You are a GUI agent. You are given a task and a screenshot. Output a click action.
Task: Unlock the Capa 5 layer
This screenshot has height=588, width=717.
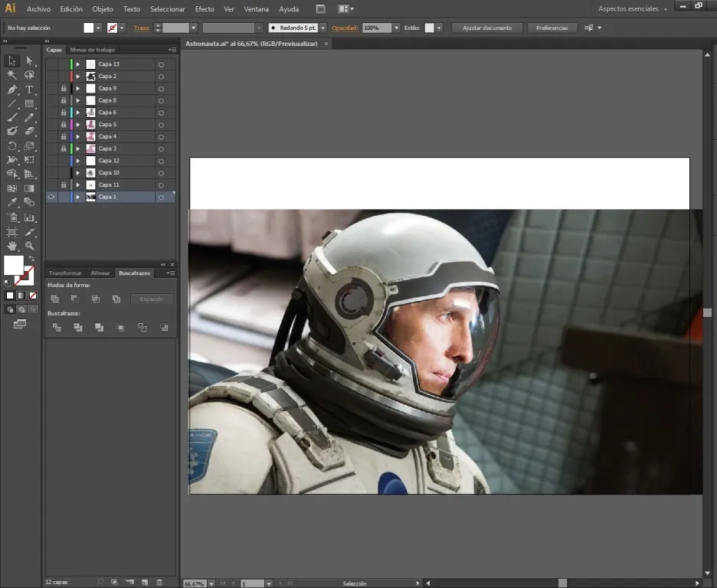64,124
